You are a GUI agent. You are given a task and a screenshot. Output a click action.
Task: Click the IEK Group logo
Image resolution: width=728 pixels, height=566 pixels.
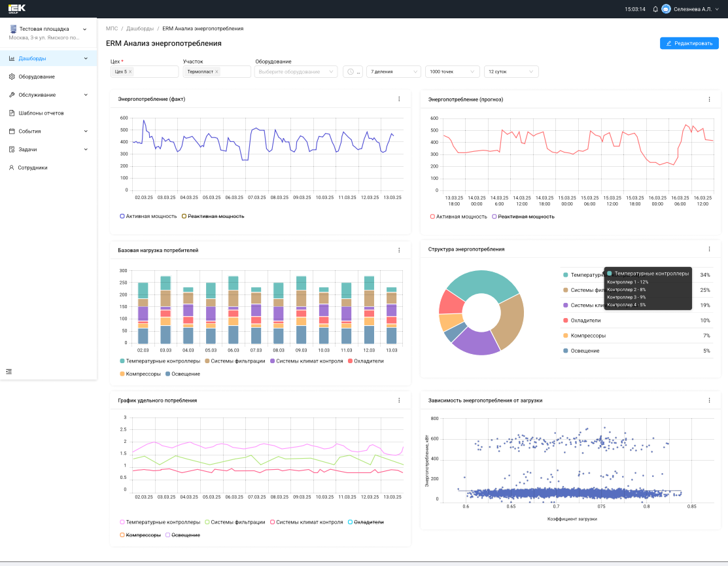(17, 9)
